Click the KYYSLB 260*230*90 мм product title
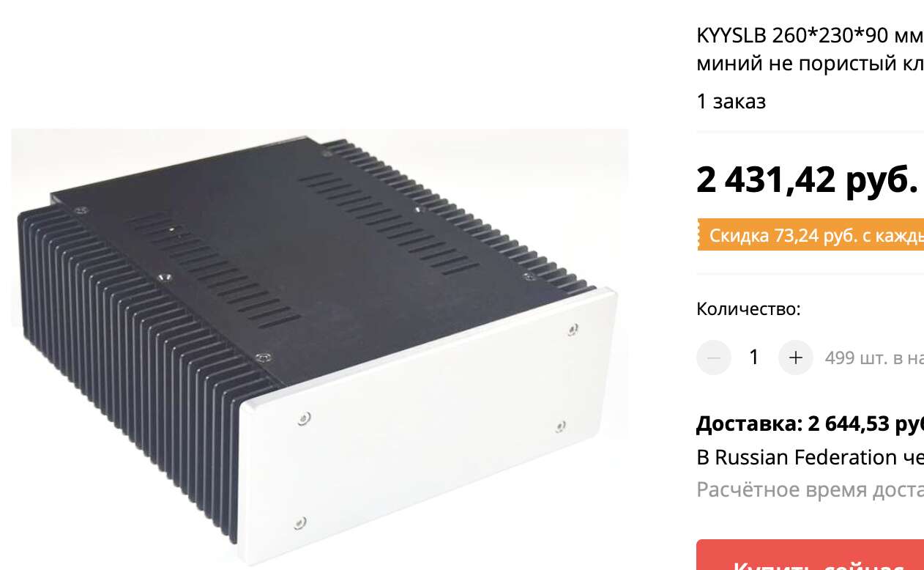 click(810, 36)
